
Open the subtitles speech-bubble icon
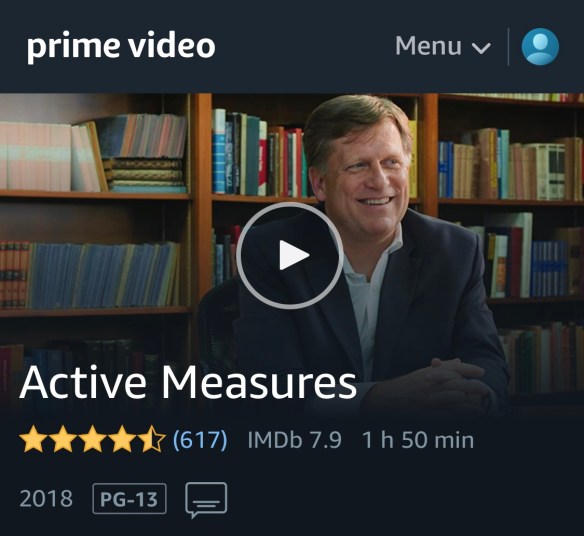coord(206,500)
